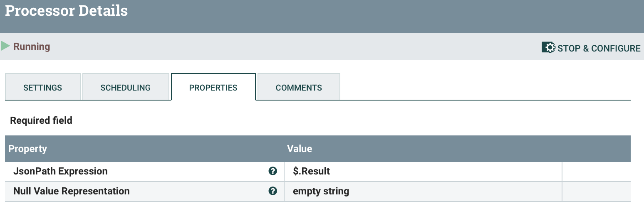Show help for Null Value Representation property
This screenshot has height=221, width=644.
point(273,191)
